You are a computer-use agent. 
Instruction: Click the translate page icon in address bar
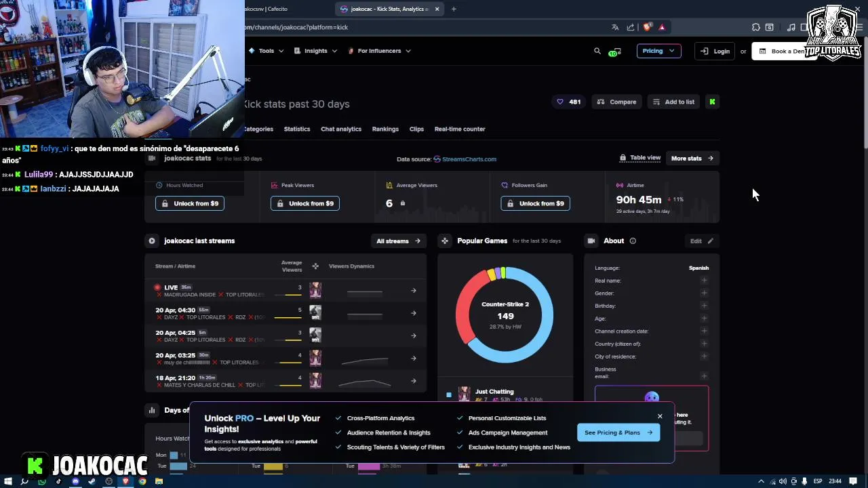[615, 27]
